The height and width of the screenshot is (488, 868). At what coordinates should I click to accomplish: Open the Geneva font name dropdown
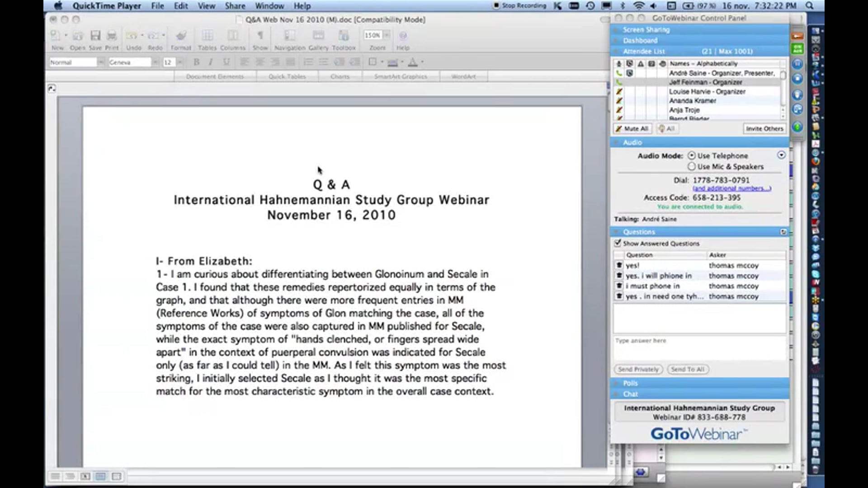coord(155,62)
